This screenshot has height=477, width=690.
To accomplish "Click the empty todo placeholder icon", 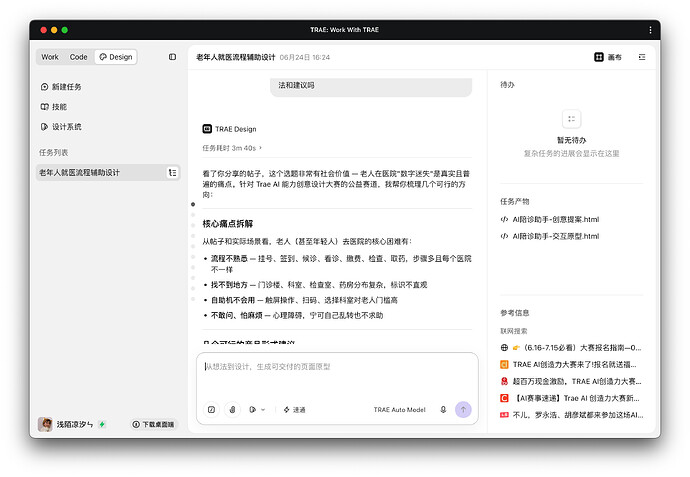I will [x=571, y=119].
